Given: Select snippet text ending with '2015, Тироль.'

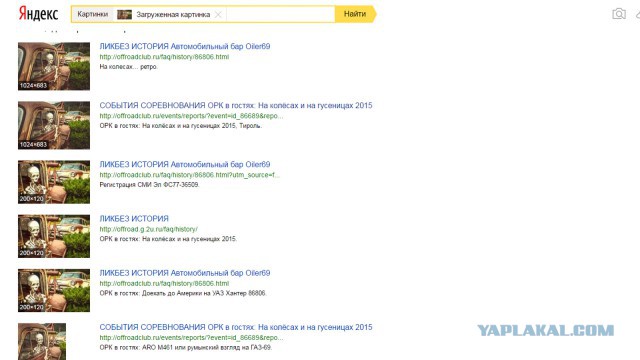Looking at the screenshot, I should [x=181, y=126].
